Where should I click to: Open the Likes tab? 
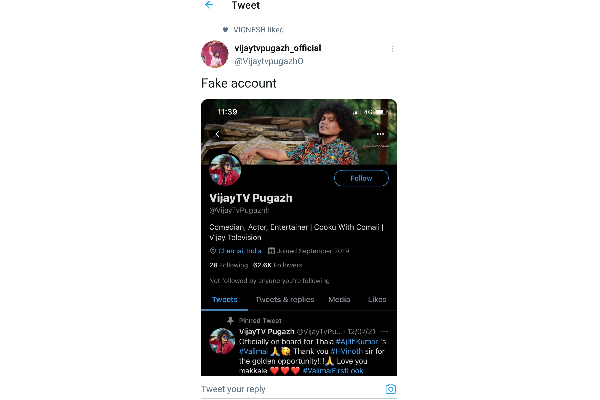click(x=377, y=299)
